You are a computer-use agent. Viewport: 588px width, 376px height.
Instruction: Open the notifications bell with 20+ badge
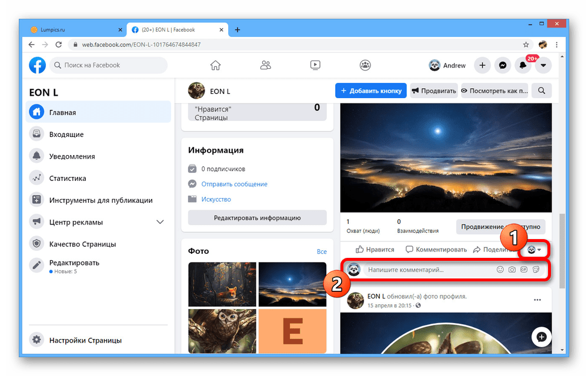point(523,65)
